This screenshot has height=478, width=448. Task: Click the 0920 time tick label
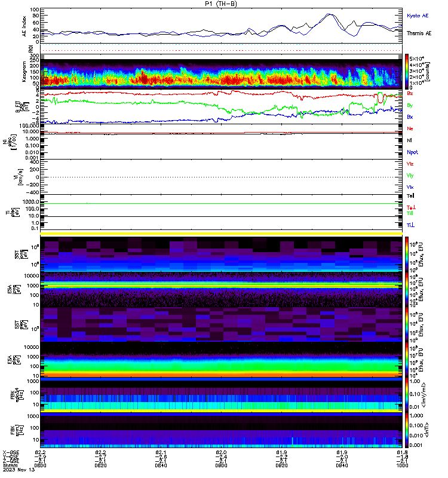281,465
